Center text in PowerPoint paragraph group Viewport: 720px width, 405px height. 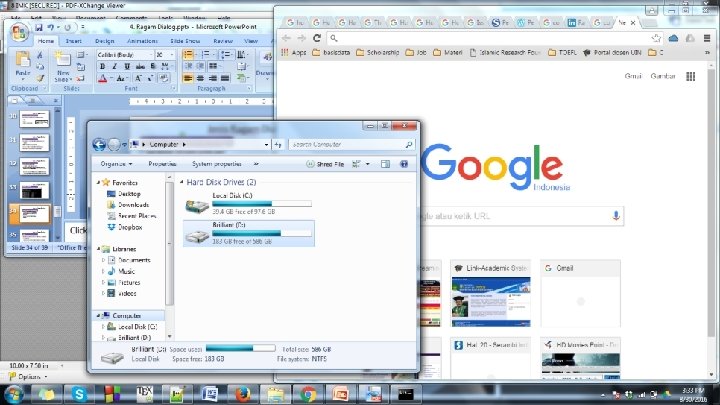[x=200, y=78]
